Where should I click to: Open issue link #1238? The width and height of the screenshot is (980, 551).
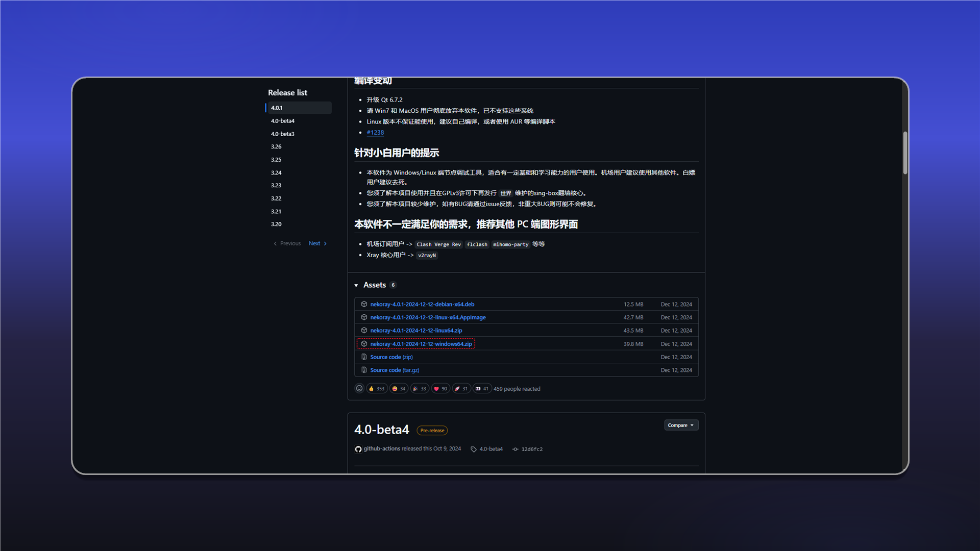click(375, 133)
